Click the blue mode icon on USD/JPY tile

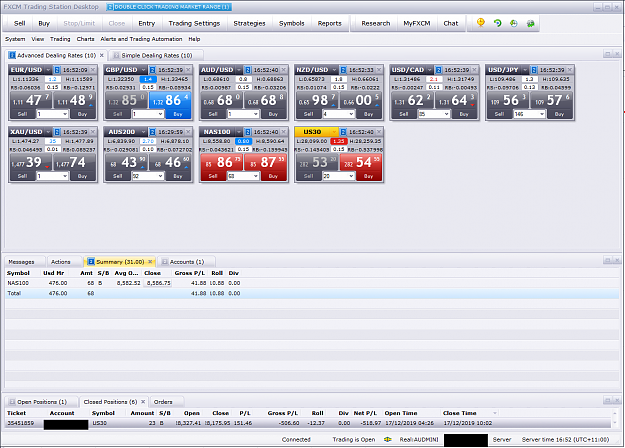(x=534, y=70)
